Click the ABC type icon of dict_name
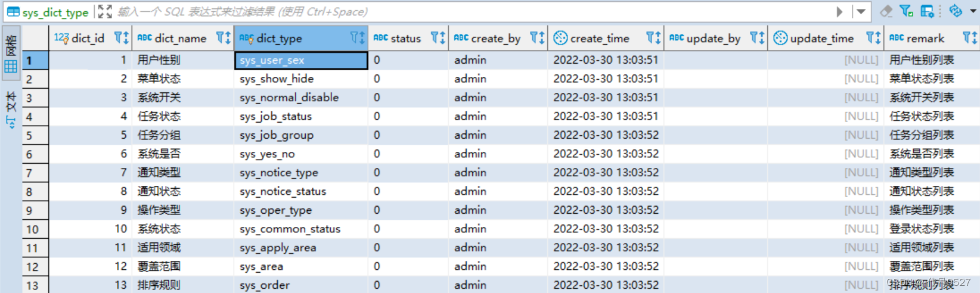 pyautogui.click(x=145, y=38)
